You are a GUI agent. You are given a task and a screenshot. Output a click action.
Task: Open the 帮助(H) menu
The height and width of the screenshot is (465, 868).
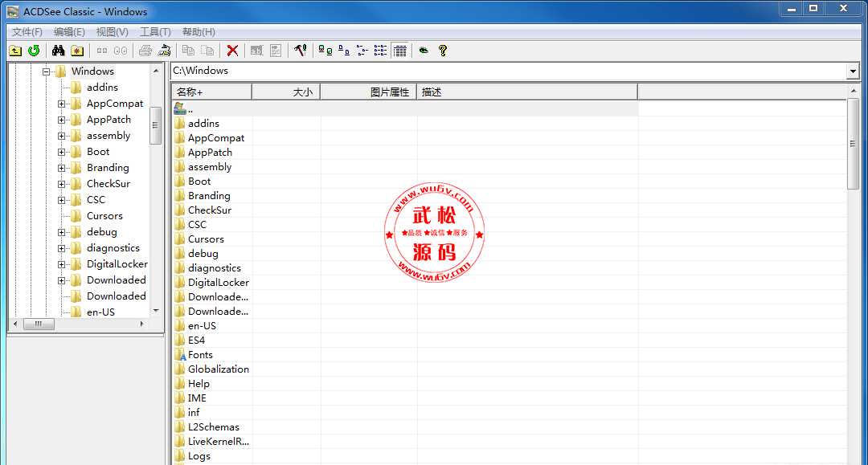(199, 32)
